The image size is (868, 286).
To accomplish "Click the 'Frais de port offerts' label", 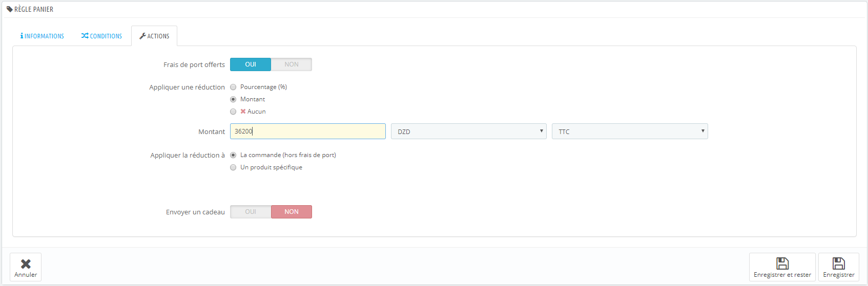I will [194, 64].
